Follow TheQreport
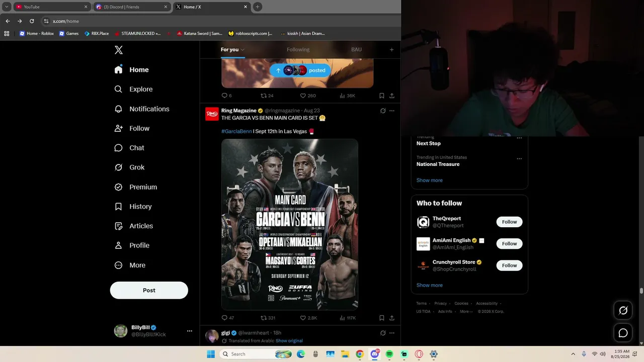 [509, 222]
